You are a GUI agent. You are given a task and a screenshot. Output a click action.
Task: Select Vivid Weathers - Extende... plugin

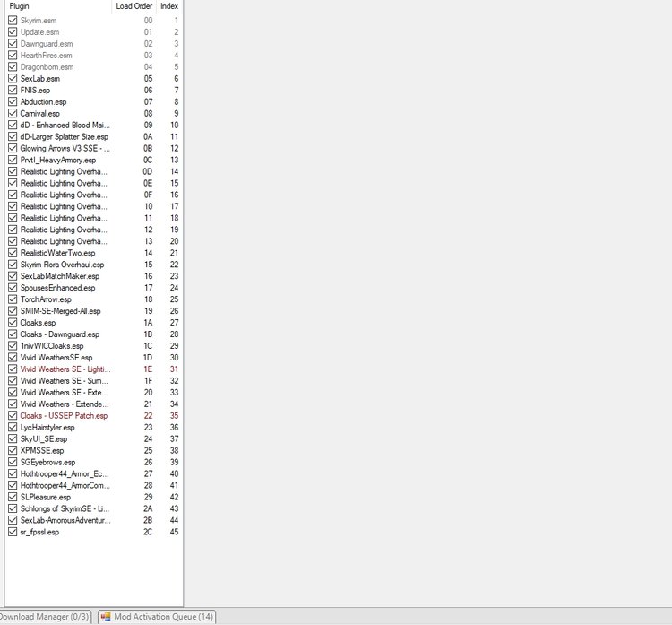pos(65,404)
